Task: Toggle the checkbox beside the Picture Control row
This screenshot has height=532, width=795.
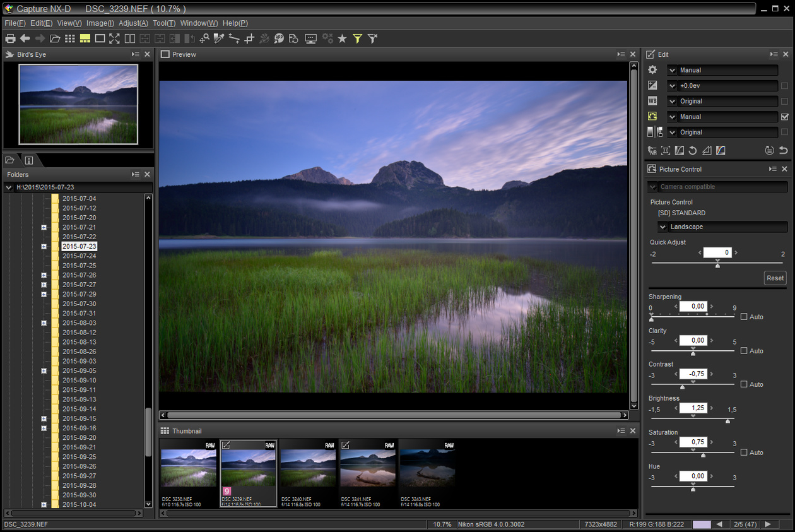Action: [785, 116]
